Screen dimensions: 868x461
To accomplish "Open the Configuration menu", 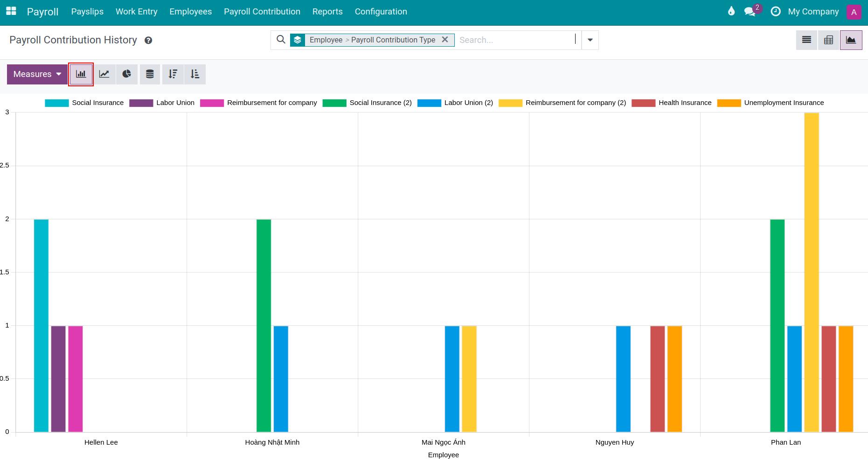I will point(381,11).
